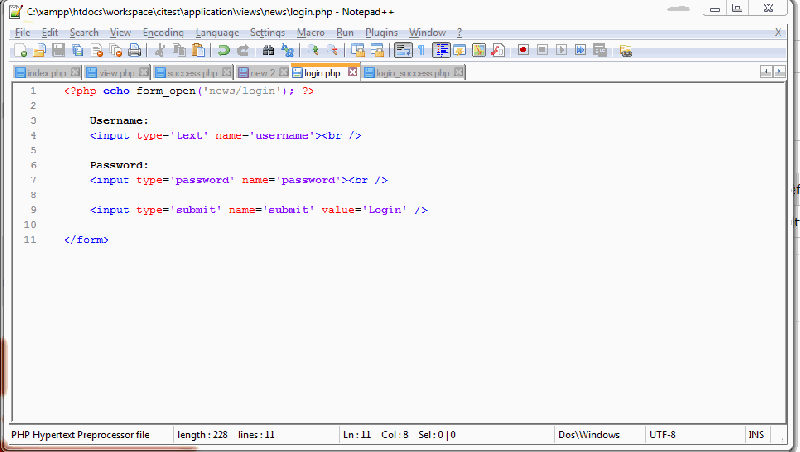The height and width of the screenshot is (452, 800).
Task: Open the Settings menu
Action: tap(267, 33)
